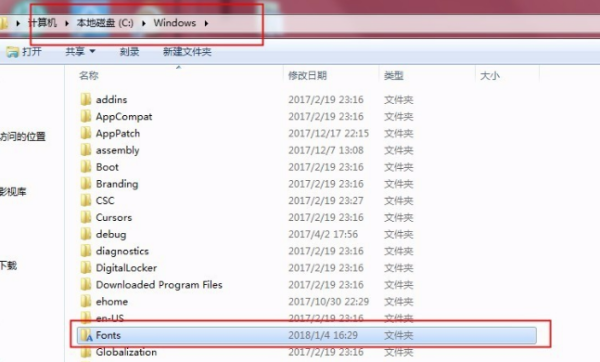Screen dimensions: 600x362
Task: Select the Globalization folder name
Action: click(x=126, y=352)
